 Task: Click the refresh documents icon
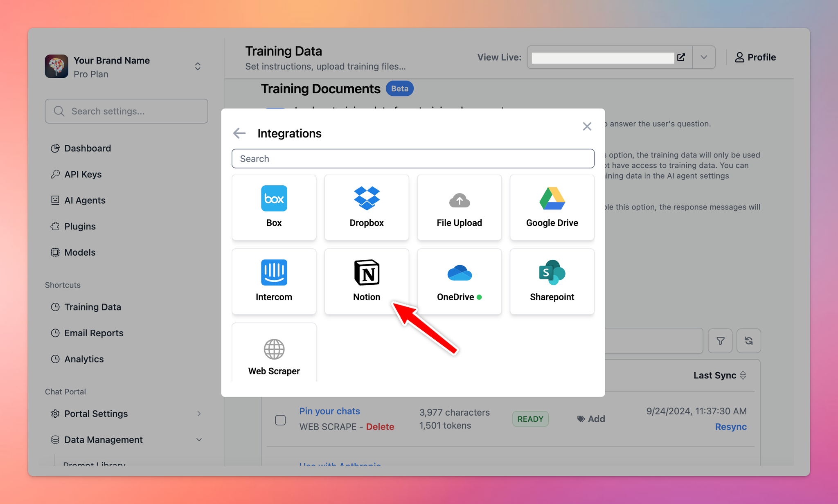pos(749,341)
